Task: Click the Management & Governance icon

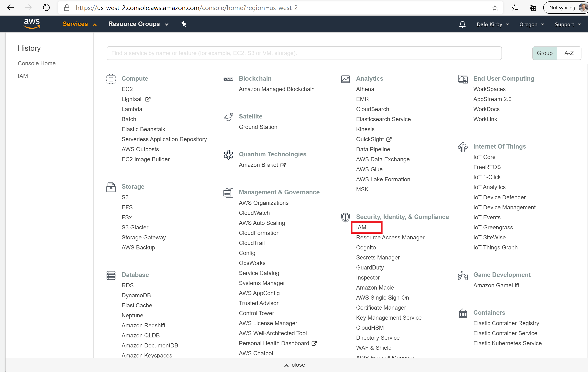Action: pyautogui.click(x=228, y=193)
